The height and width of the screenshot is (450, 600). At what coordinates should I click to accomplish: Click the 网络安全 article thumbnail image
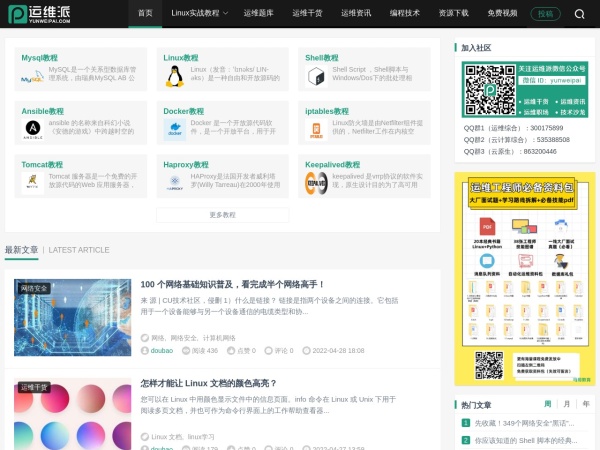(x=72, y=318)
